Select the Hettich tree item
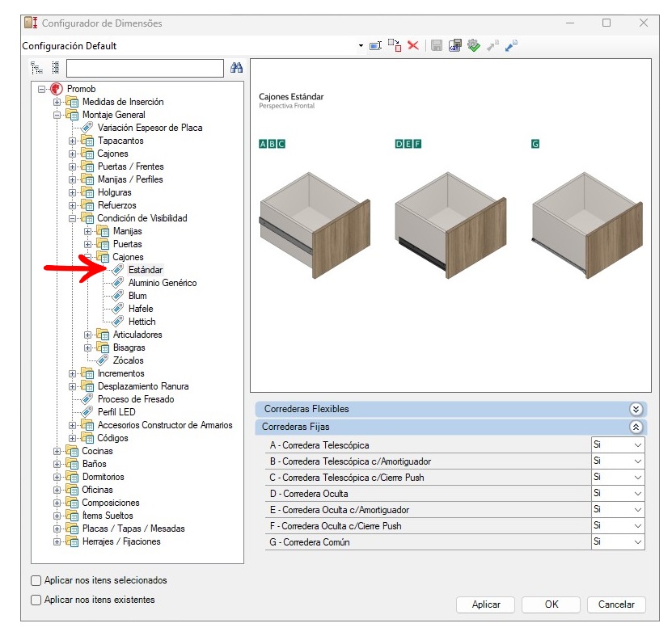The image size is (672, 636). tap(142, 322)
